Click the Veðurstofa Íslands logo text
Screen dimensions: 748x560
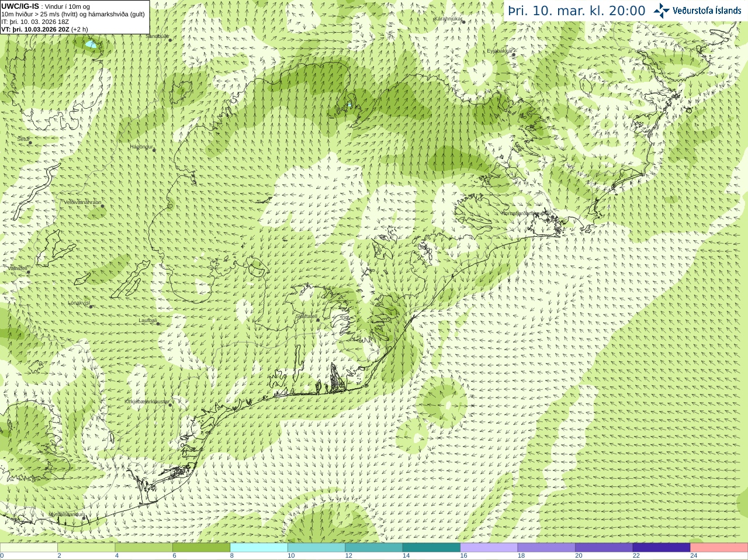point(707,11)
